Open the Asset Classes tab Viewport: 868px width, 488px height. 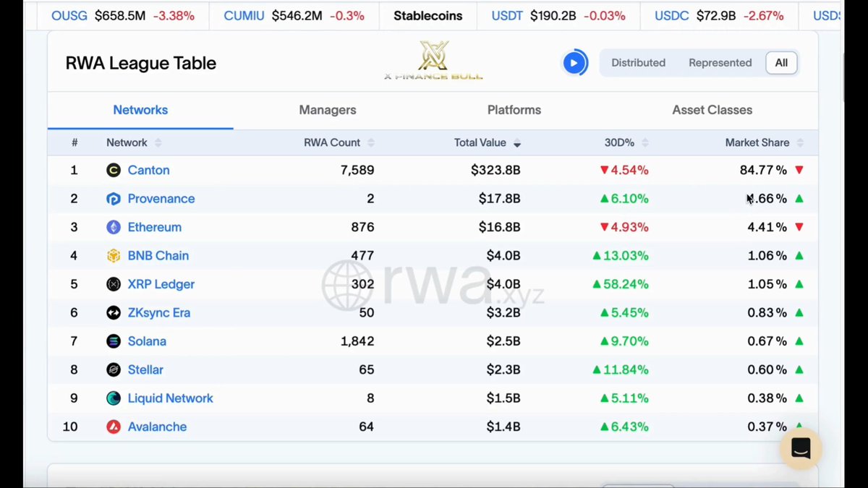(712, 110)
